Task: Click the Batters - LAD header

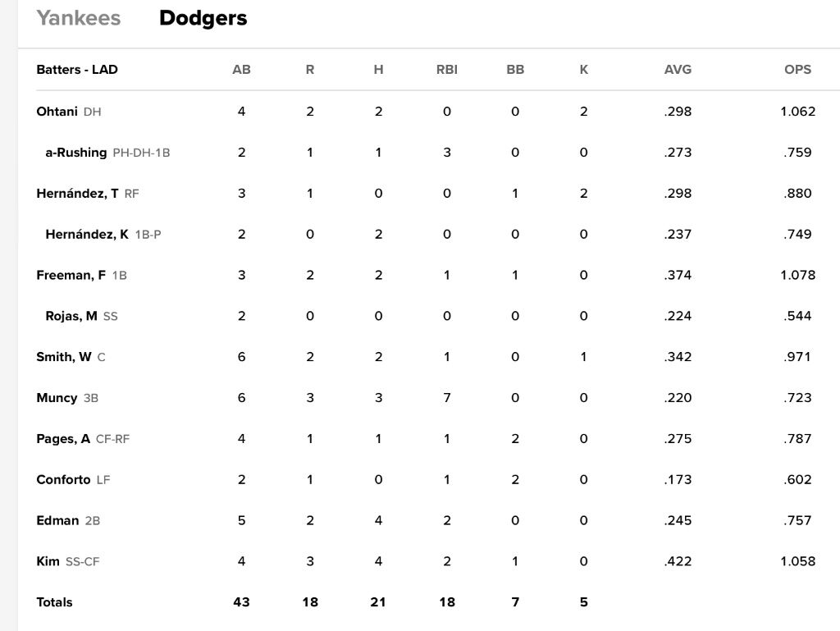Action: point(77,70)
